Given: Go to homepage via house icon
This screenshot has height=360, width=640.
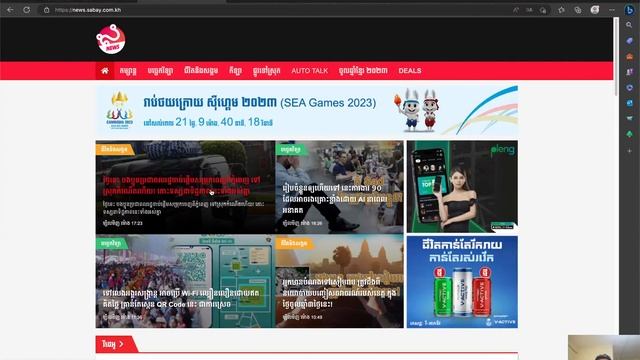Looking at the screenshot, I should click(x=105, y=71).
